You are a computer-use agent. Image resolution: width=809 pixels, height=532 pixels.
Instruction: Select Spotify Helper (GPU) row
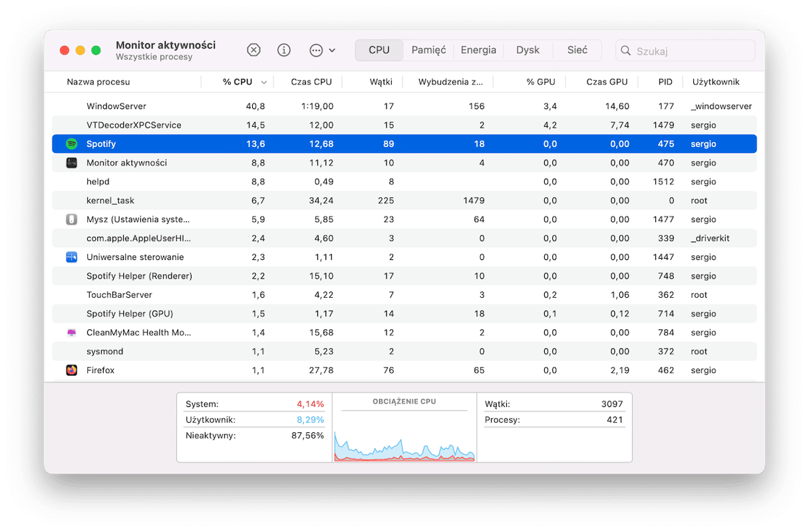click(404, 314)
